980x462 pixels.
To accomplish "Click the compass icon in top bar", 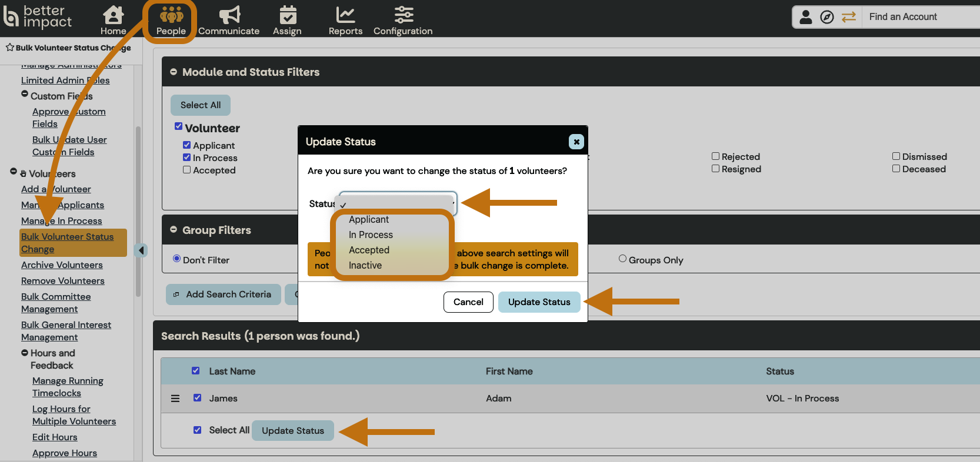I will click(x=827, y=17).
